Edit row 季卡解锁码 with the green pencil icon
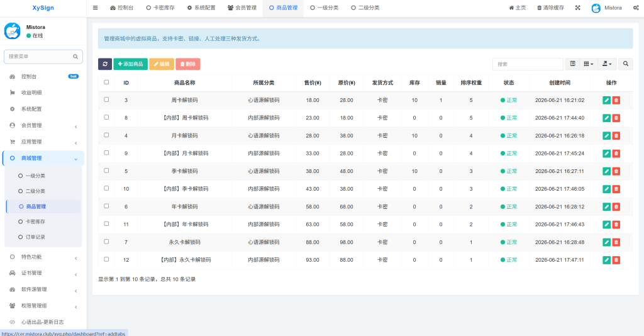Viewport: 644px width, 336px height. point(607,171)
